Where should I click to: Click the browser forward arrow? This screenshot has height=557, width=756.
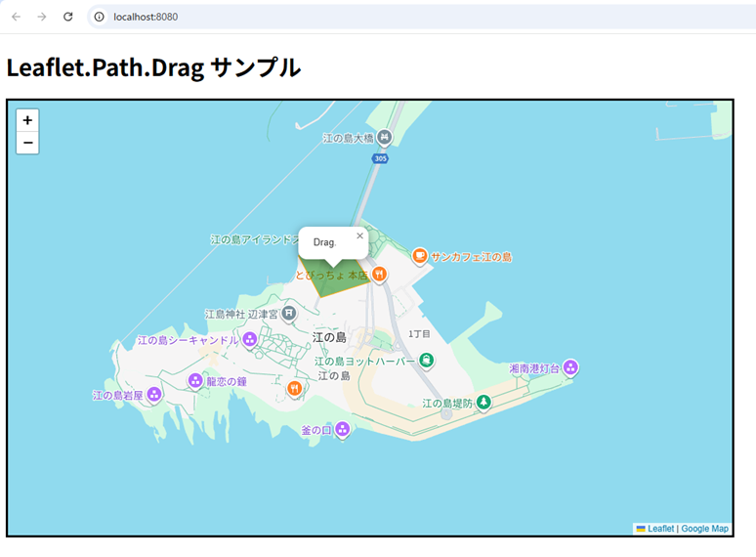tap(42, 17)
